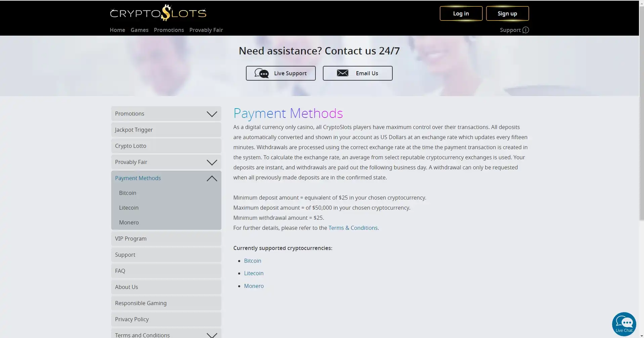Expand the Provably Fair sidebar chevron

212,162
